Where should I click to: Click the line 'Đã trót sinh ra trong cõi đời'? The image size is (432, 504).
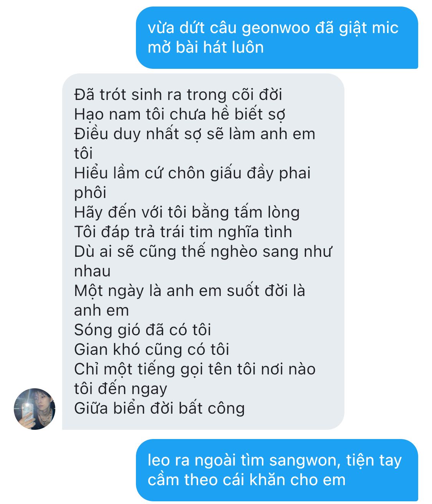coord(178,95)
